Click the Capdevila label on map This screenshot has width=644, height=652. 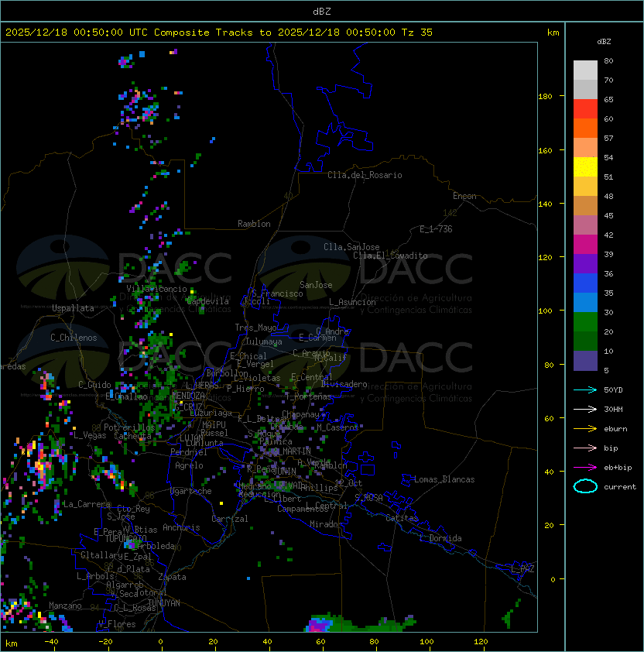[208, 300]
